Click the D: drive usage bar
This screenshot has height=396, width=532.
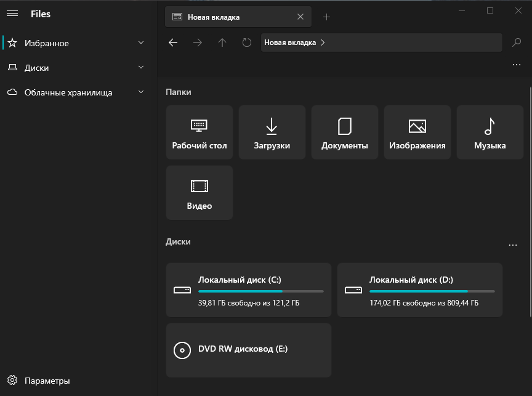[x=432, y=291]
